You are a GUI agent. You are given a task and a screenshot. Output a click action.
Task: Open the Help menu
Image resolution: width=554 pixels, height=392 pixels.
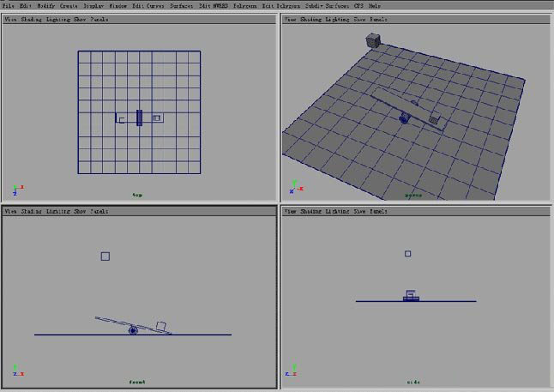pyautogui.click(x=375, y=6)
